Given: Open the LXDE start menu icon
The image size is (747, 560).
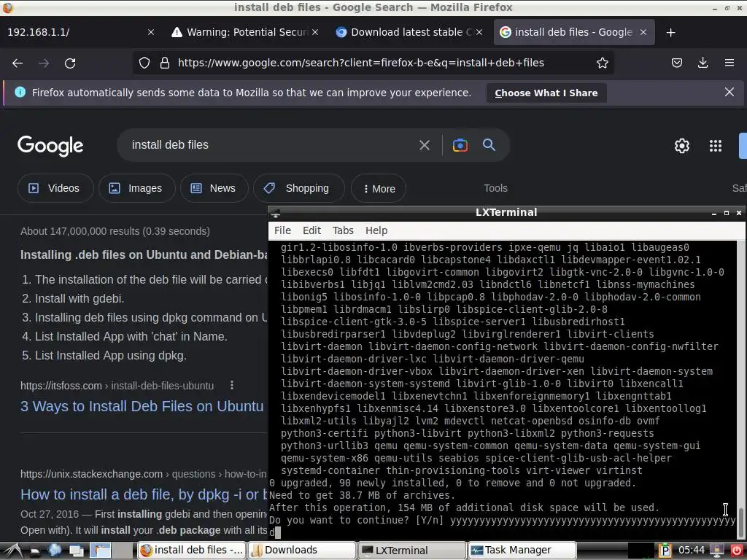Looking at the screenshot, I should (13, 551).
